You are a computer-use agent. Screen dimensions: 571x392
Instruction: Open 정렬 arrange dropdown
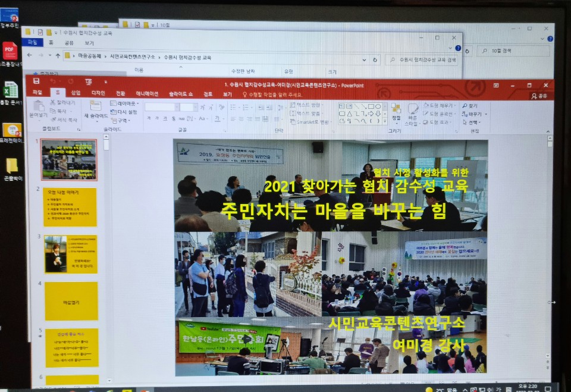(396, 114)
